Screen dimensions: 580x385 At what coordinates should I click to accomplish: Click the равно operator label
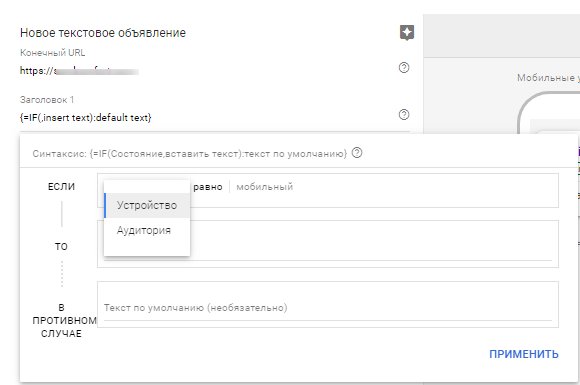208,187
